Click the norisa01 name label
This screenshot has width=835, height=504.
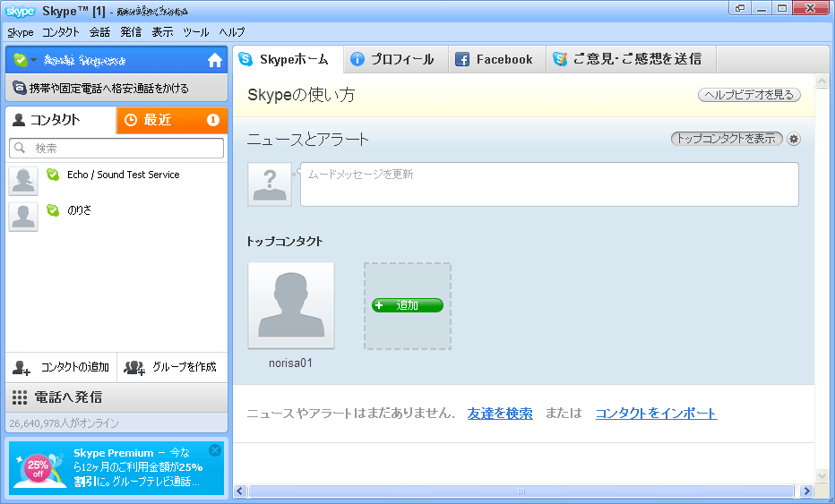click(x=291, y=363)
